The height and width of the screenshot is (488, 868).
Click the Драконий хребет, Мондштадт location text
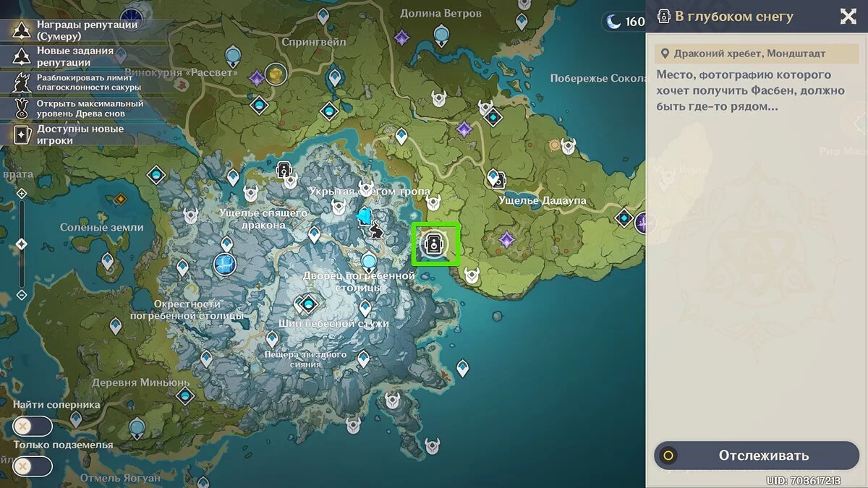pyautogui.click(x=749, y=53)
